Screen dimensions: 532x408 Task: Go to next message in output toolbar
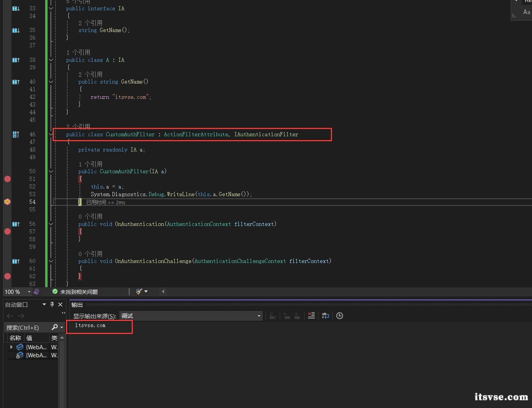pos(297,316)
